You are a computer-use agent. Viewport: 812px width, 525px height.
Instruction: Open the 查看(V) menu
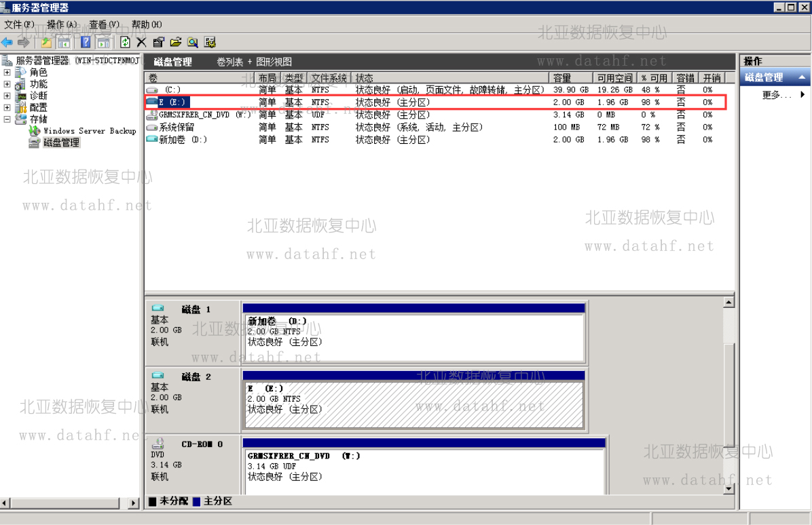click(104, 24)
